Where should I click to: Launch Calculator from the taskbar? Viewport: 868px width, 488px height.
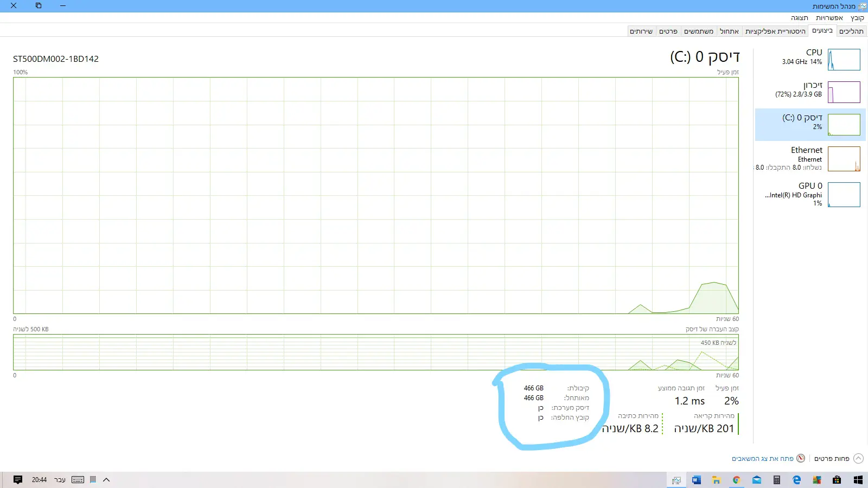pos(777,480)
